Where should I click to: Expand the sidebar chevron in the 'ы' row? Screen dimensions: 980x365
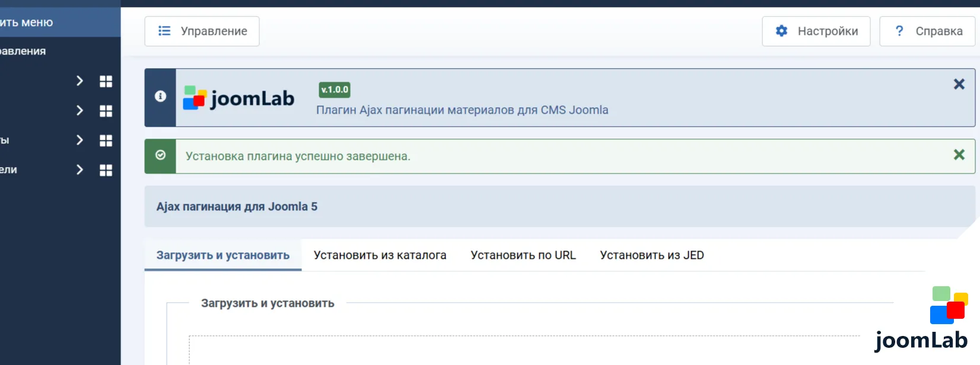(79, 140)
